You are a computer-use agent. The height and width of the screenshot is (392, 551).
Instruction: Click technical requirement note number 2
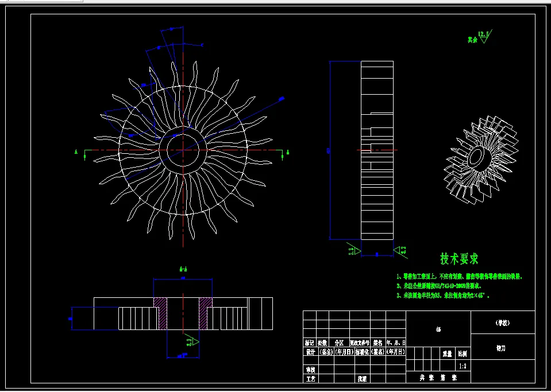pos(439,286)
